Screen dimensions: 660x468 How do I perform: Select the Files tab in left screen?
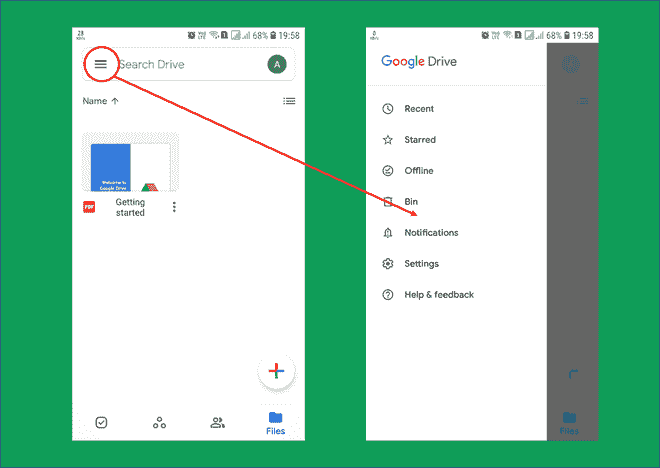(276, 423)
